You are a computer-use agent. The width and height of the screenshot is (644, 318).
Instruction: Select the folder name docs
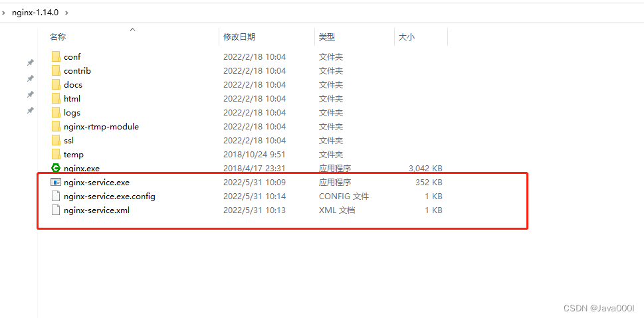(x=73, y=84)
